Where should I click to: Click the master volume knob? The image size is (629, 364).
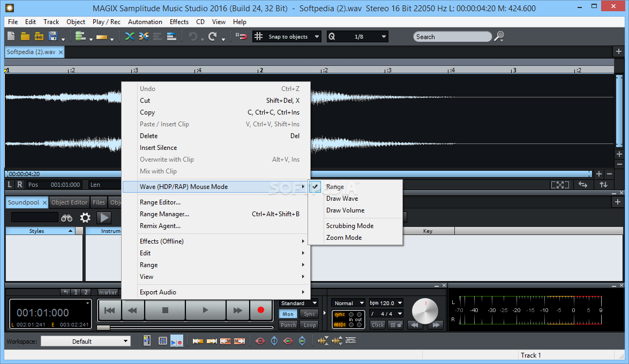pyautogui.click(x=425, y=311)
